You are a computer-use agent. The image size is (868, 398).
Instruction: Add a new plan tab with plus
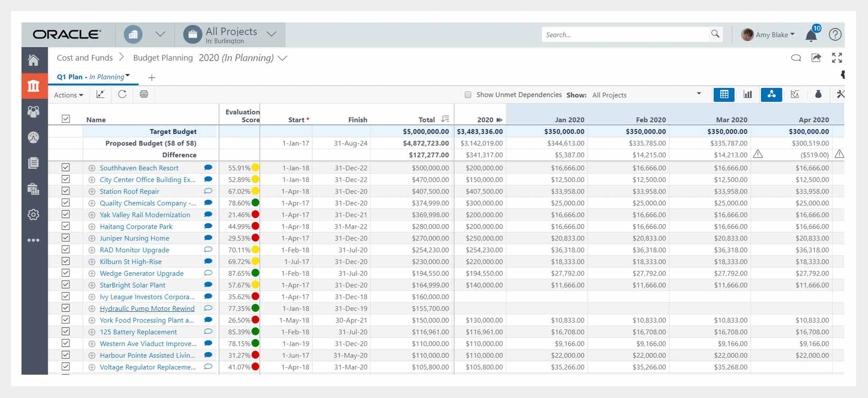coord(152,77)
